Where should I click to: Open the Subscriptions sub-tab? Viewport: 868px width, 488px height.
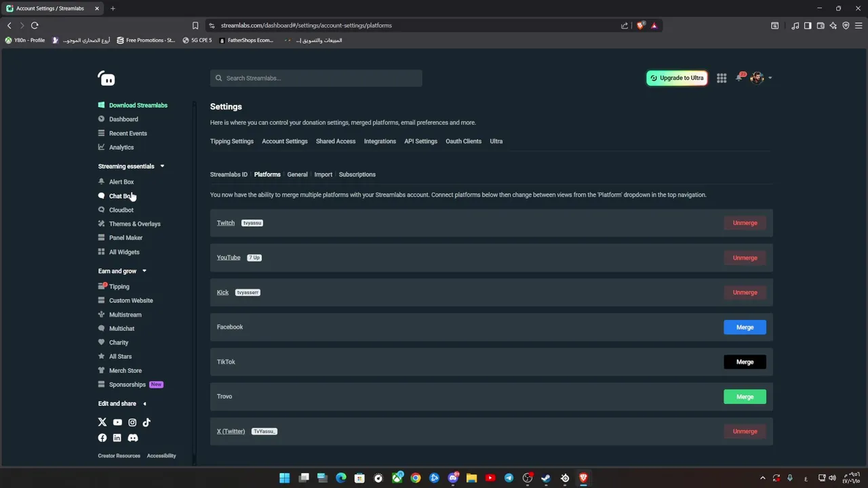click(x=357, y=174)
